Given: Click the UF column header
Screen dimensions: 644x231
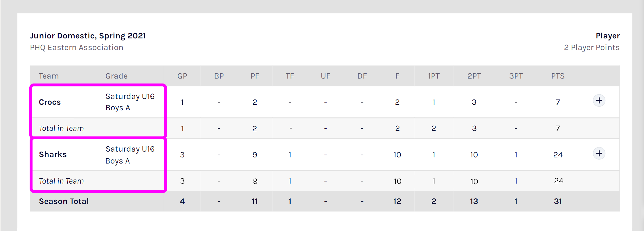Looking at the screenshot, I should pos(325,76).
